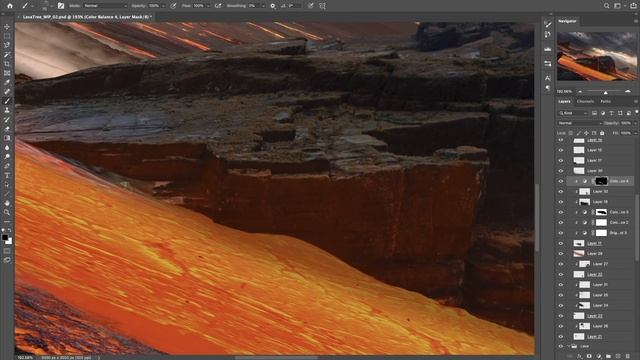Viewport: 640px width, 360px height.
Task: Hide Layer 32 visibility eye
Action: click(x=561, y=191)
